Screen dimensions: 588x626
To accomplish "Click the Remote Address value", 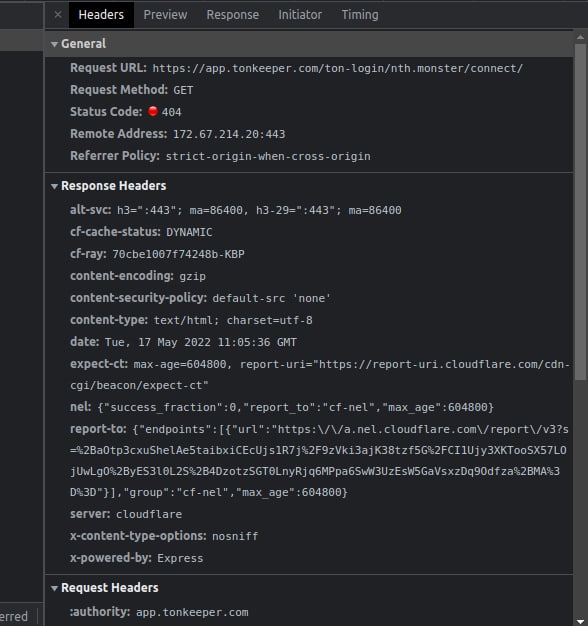I will [229, 134].
